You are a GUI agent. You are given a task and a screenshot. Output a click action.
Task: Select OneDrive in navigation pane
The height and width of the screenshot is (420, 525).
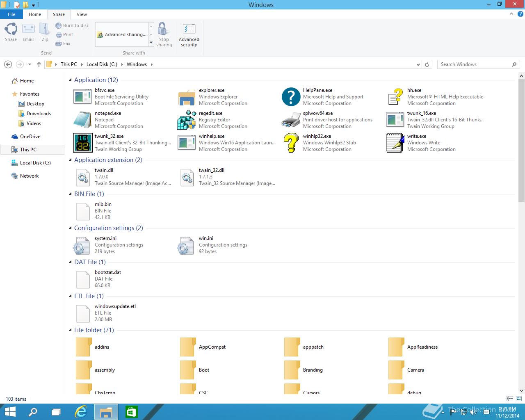[x=26, y=137]
